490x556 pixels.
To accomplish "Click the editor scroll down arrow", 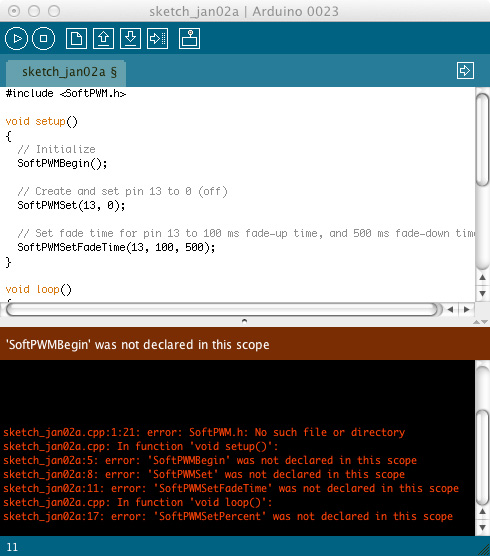I will coord(483,293).
